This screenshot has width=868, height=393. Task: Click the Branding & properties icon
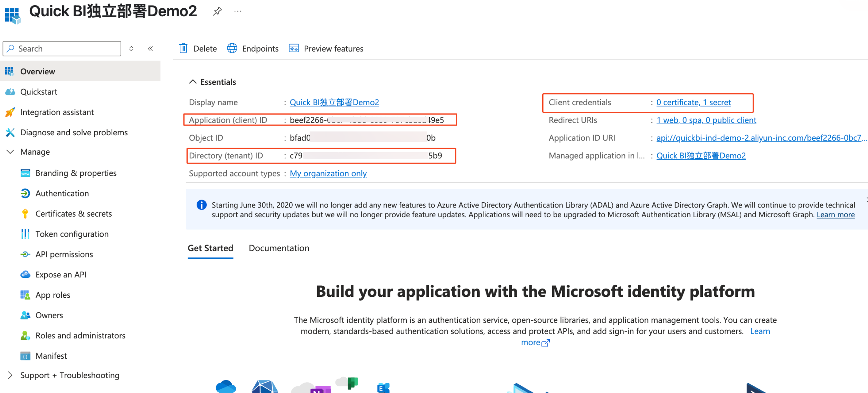[25, 173]
